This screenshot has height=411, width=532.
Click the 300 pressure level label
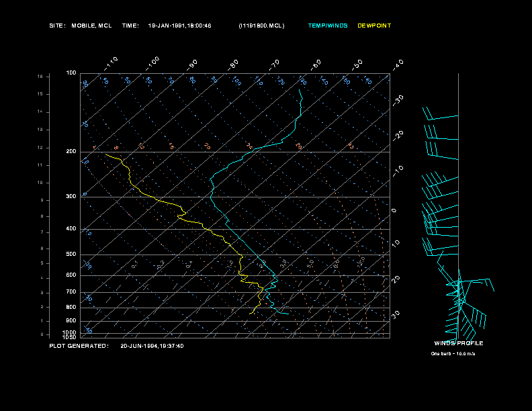click(x=71, y=196)
